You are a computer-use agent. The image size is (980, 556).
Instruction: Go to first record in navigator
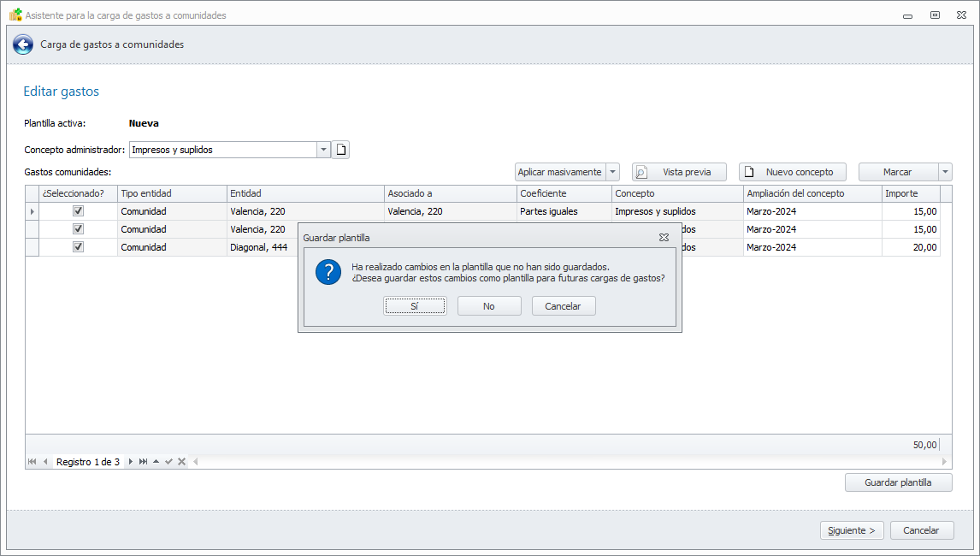[32, 462]
